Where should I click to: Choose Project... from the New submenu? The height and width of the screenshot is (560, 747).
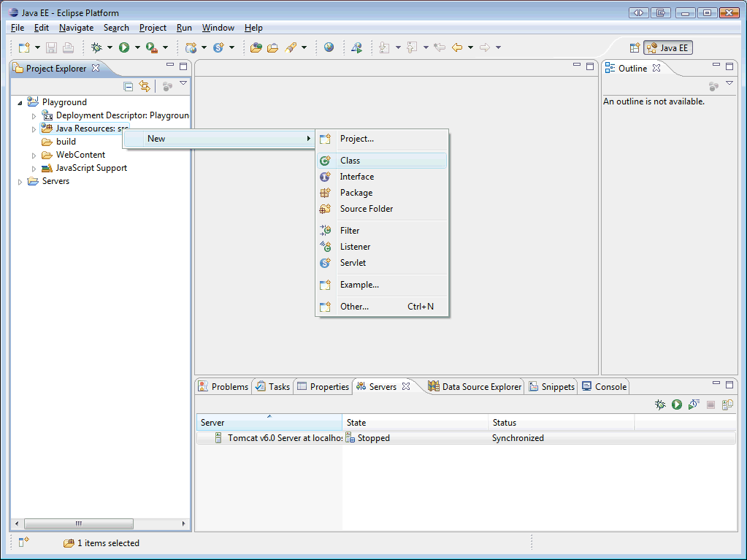point(382,139)
